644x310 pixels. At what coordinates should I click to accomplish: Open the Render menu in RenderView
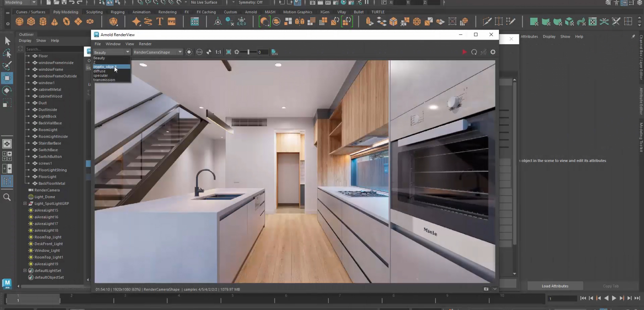(x=145, y=44)
